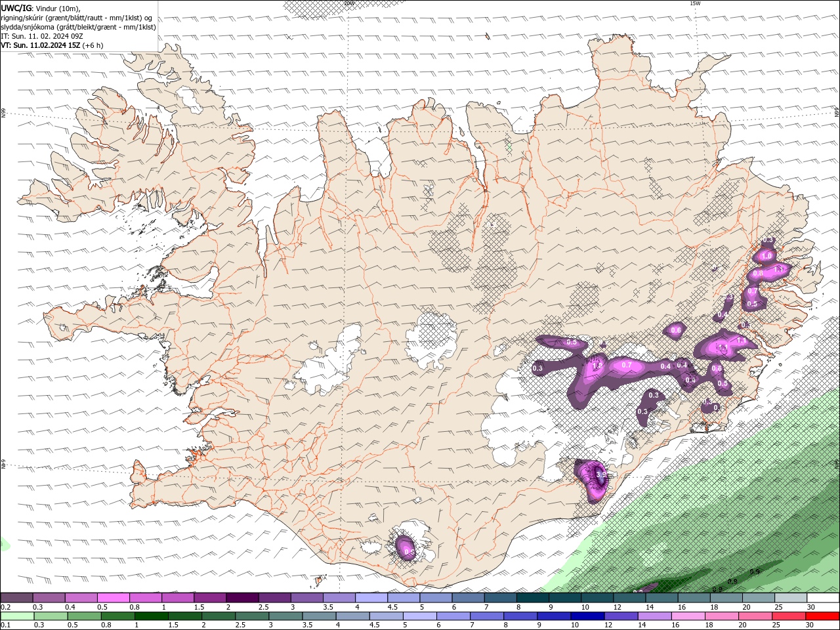Pick the darkest purple top-row swatch labeled 2
Screen dimensions: 840x630
241,598
